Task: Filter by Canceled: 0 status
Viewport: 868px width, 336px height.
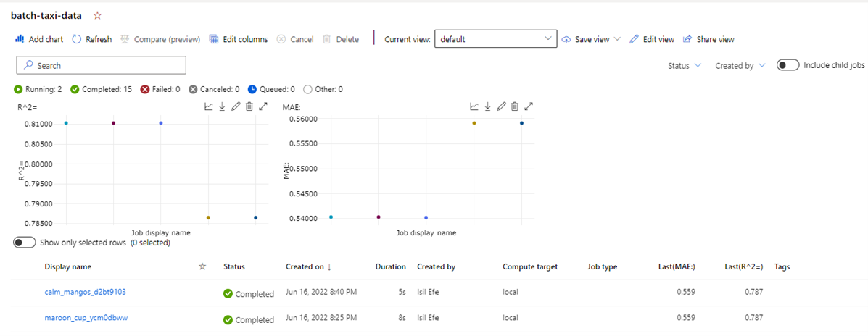Action: click(214, 89)
